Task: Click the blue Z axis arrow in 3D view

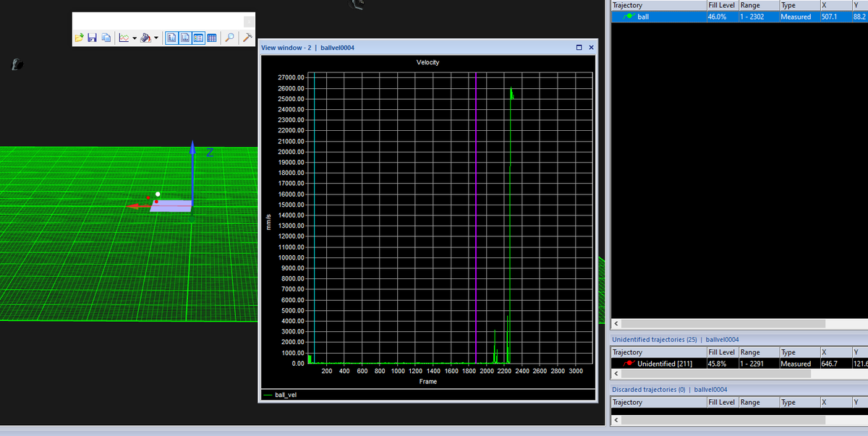Action: click(x=192, y=174)
